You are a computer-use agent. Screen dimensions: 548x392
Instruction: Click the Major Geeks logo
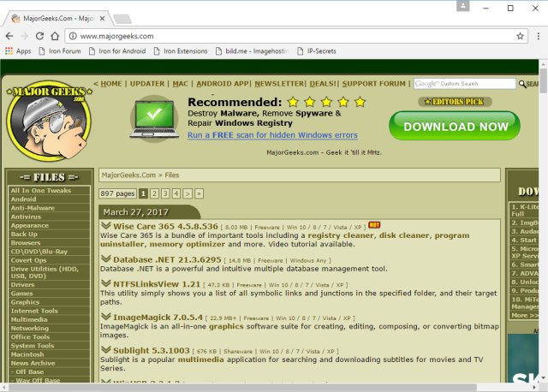[49, 122]
